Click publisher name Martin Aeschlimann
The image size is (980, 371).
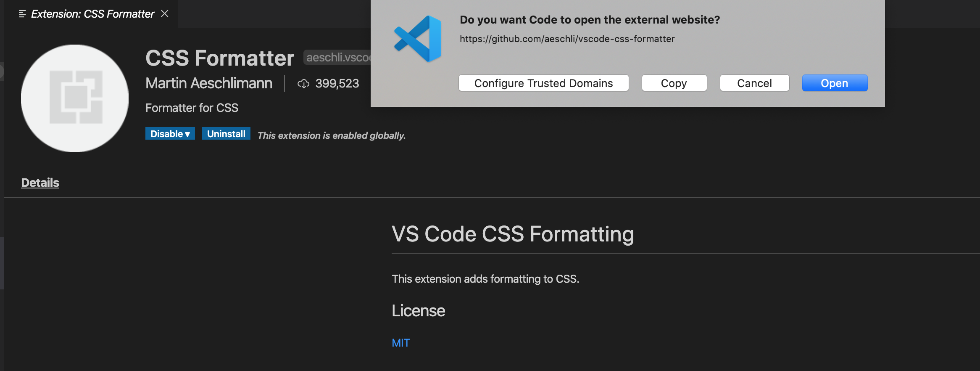[x=209, y=83]
